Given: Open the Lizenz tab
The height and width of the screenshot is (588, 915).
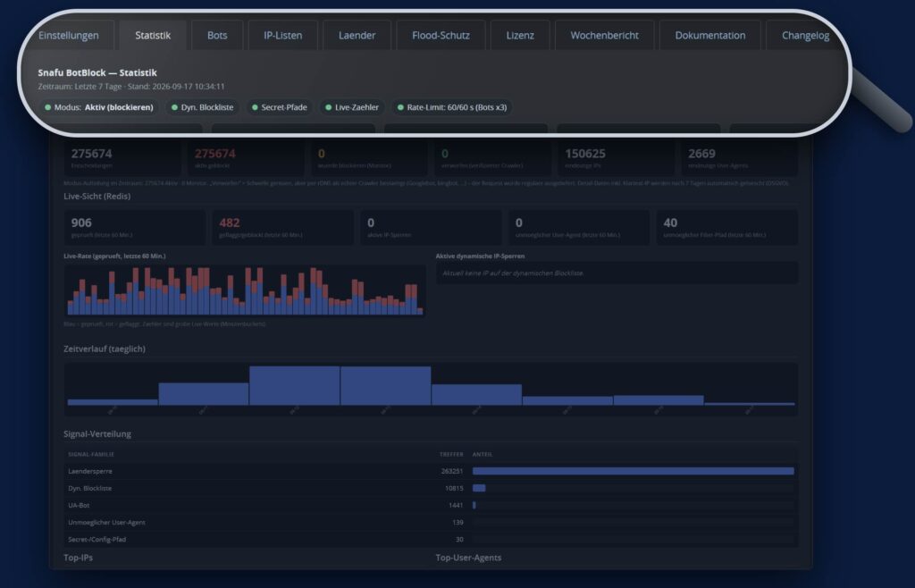Looking at the screenshot, I should 520,36.
